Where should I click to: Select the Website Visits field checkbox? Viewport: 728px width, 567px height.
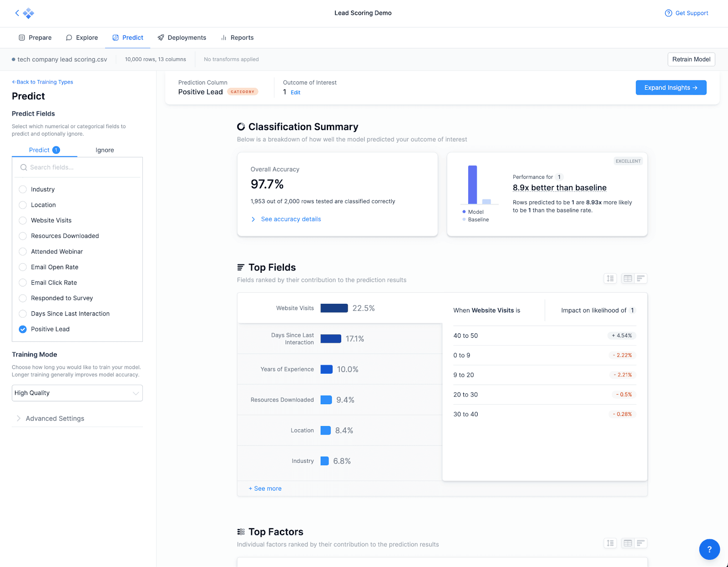23,221
